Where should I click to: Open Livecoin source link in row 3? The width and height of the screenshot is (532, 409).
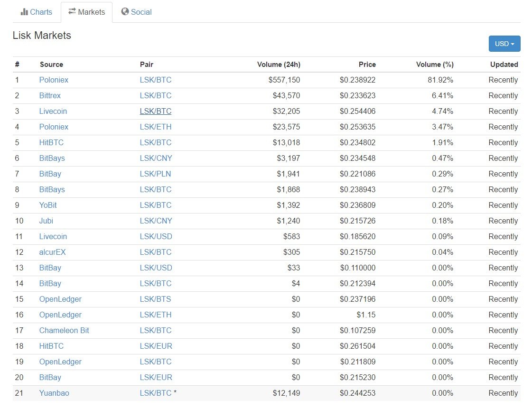tap(53, 111)
